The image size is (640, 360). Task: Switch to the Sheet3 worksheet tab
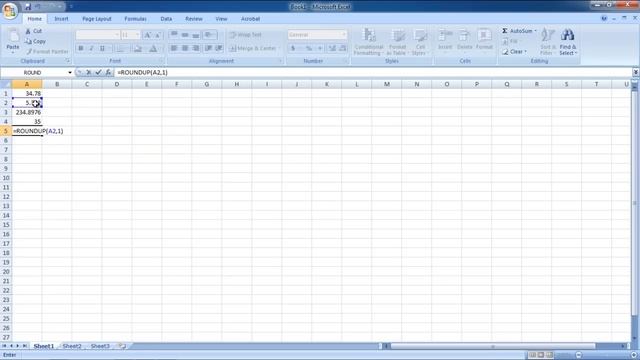pos(100,346)
